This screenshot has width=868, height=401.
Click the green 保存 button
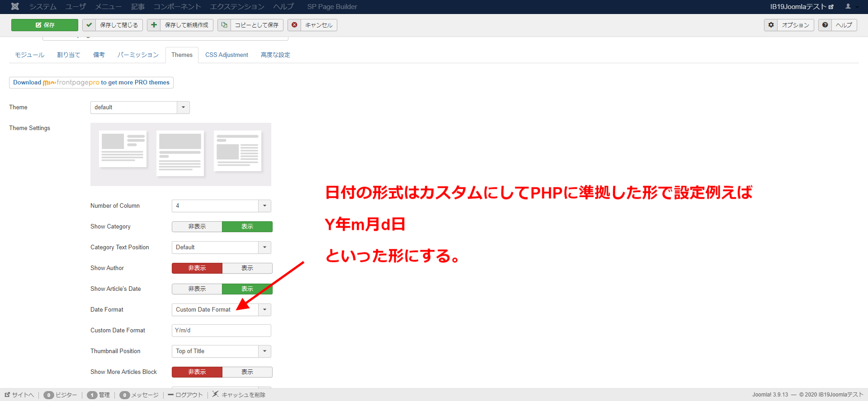(x=45, y=25)
